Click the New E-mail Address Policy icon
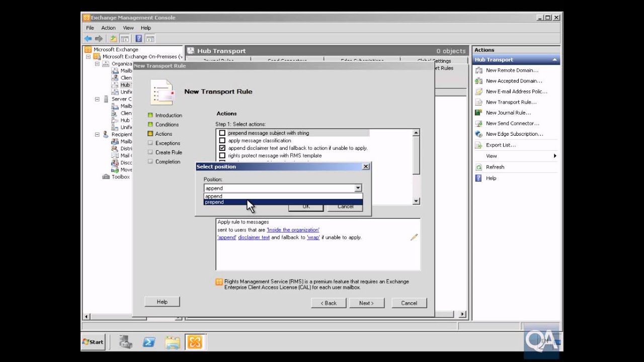This screenshot has height=362, width=644. 479,92
